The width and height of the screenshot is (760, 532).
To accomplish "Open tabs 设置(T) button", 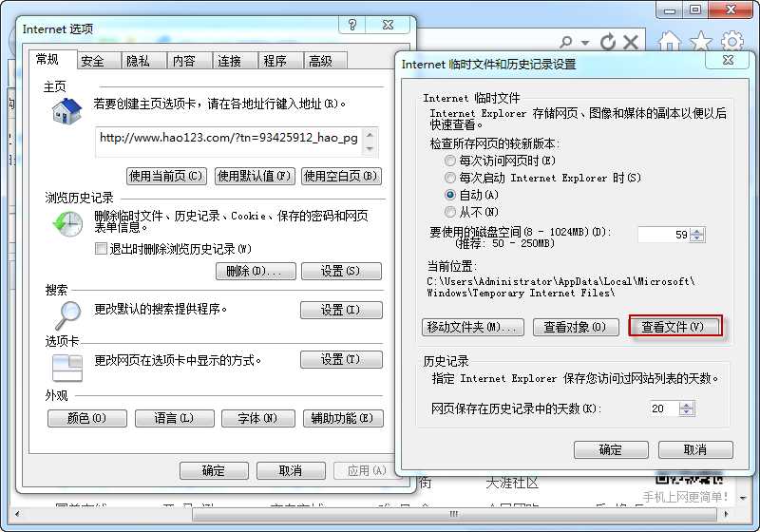I will click(x=341, y=359).
